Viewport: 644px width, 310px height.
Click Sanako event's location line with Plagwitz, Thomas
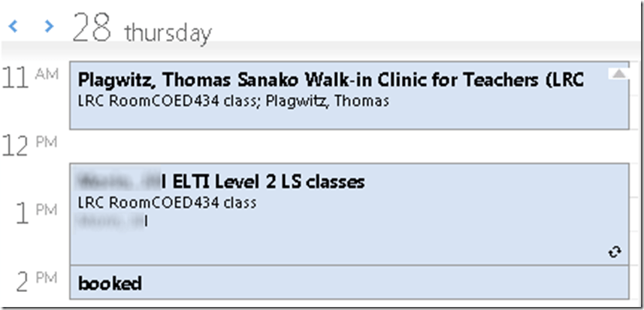click(x=233, y=101)
